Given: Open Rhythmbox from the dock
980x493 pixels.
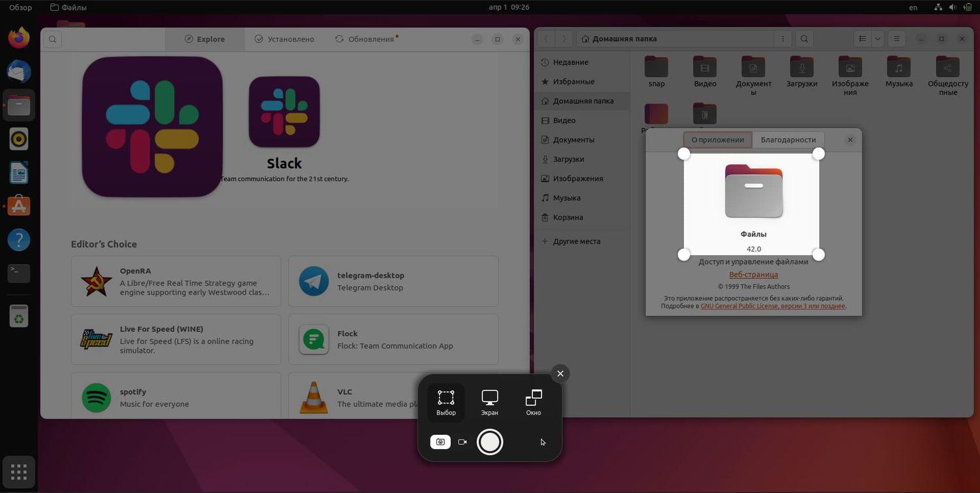Looking at the screenshot, I should 19,139.
